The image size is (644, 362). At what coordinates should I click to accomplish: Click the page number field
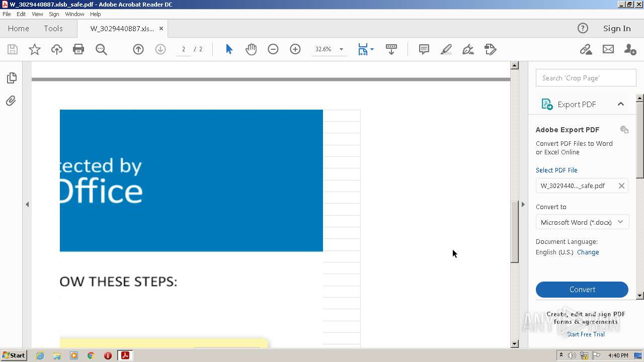pos(184,49)
